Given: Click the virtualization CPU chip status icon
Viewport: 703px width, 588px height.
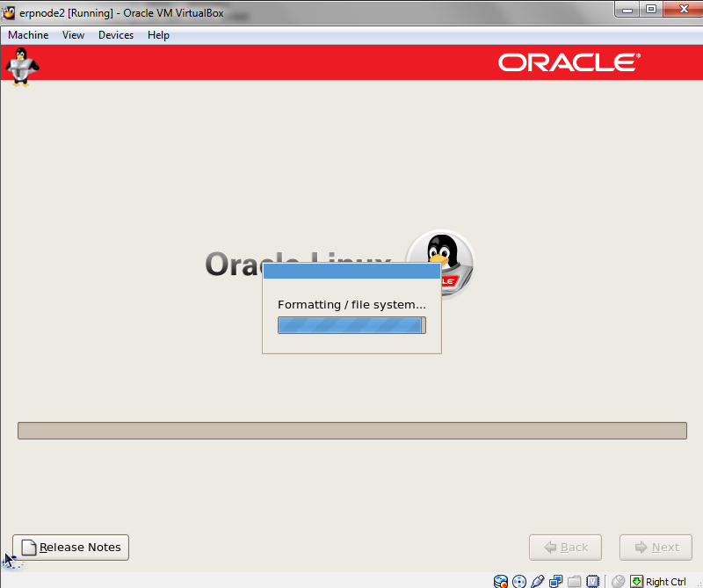Looking at the screenshot, I should (x=592, y=581).
